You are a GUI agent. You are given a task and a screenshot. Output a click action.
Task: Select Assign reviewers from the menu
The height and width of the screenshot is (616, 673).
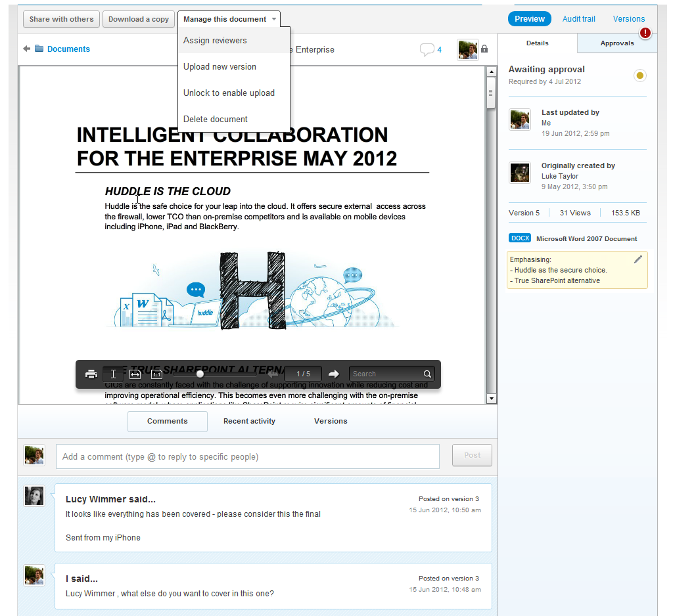tap(215, 41)
